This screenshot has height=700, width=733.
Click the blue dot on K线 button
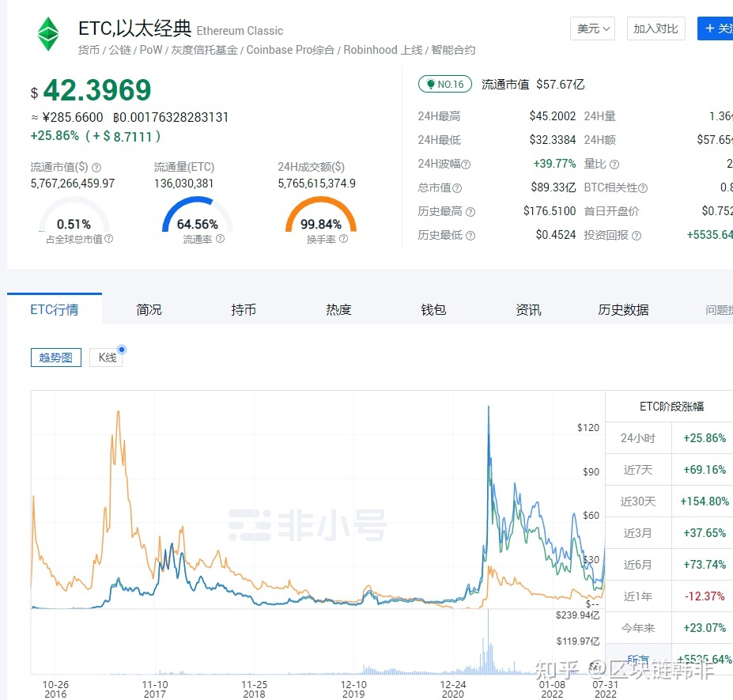122,350
